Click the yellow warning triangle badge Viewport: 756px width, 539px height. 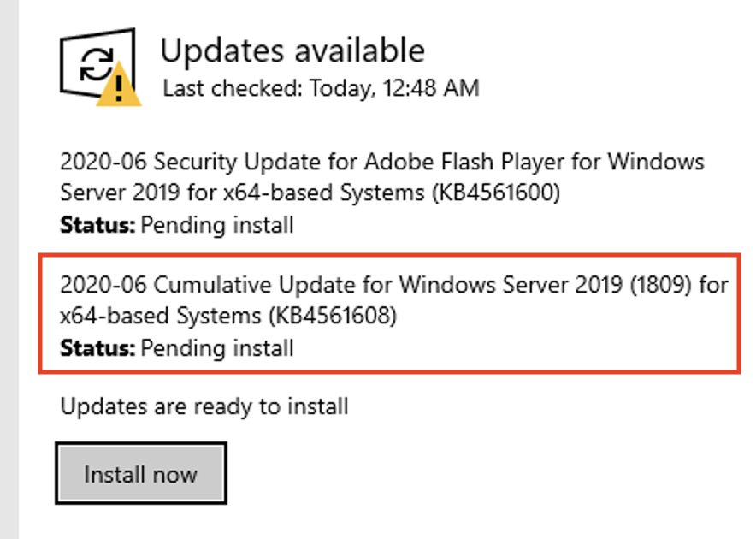(x=118, y=86)
